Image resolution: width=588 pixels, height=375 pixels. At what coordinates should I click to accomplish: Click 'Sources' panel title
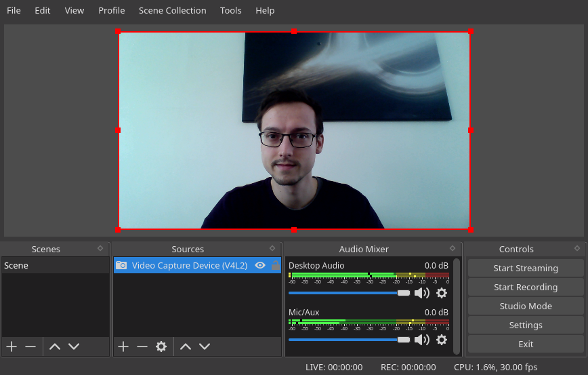tap(188, 249)
